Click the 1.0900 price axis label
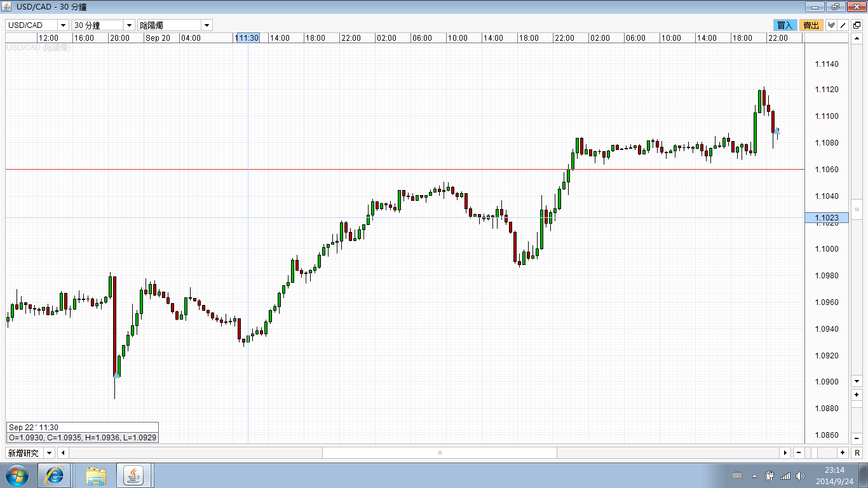Image resolution: width=868 pixels, height=488 pixels. 827,382
